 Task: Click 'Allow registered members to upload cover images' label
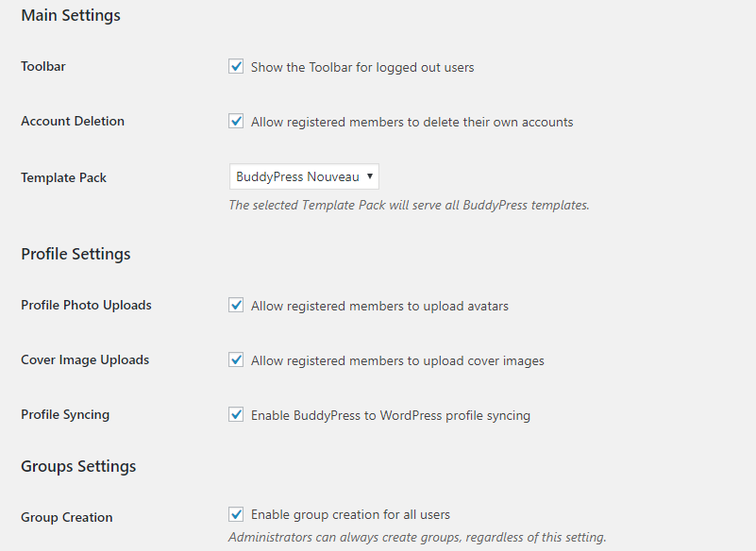(x=397, y=361)
